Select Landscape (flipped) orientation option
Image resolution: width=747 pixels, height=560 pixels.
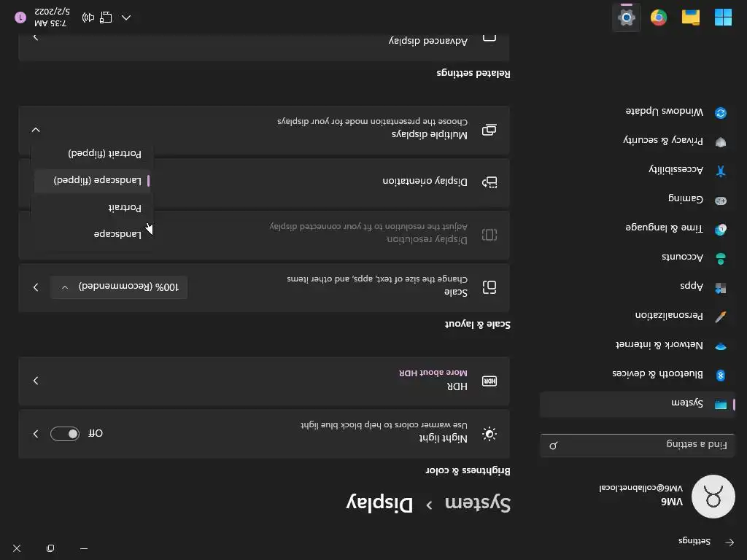coord(93,181)
